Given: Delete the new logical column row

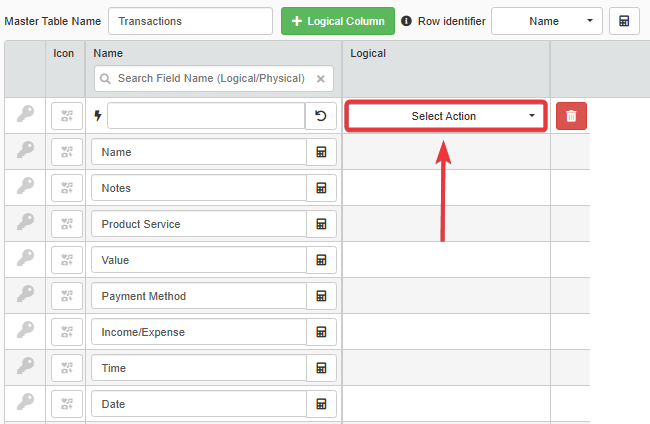Looking at the screenshot, I should tap(571, 116).
